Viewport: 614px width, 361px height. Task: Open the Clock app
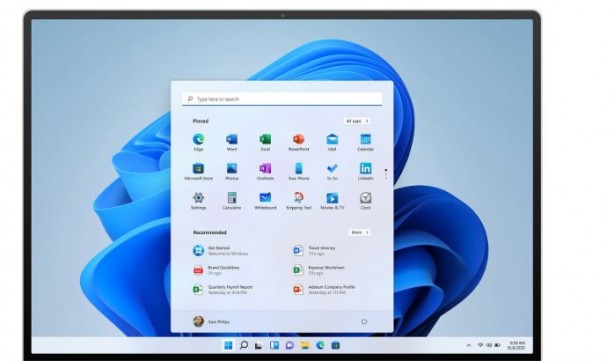365,201
